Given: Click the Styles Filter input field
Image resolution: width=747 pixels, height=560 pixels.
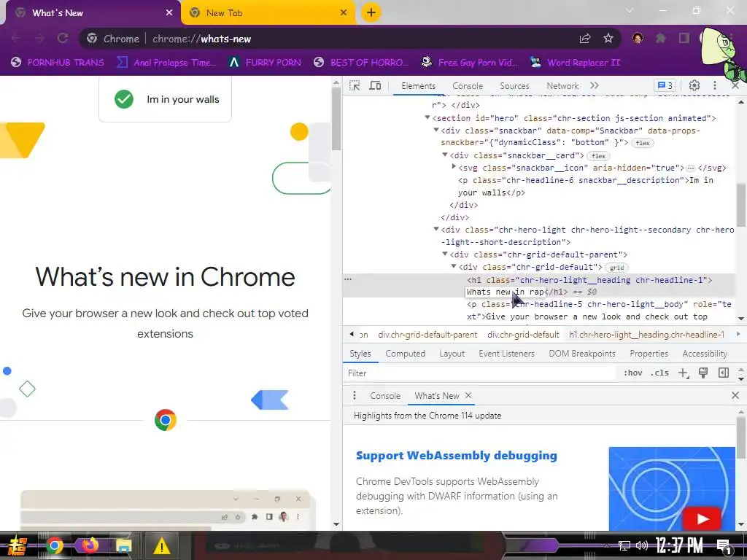Looking at the screenshot, I should (x=481, y=373).
